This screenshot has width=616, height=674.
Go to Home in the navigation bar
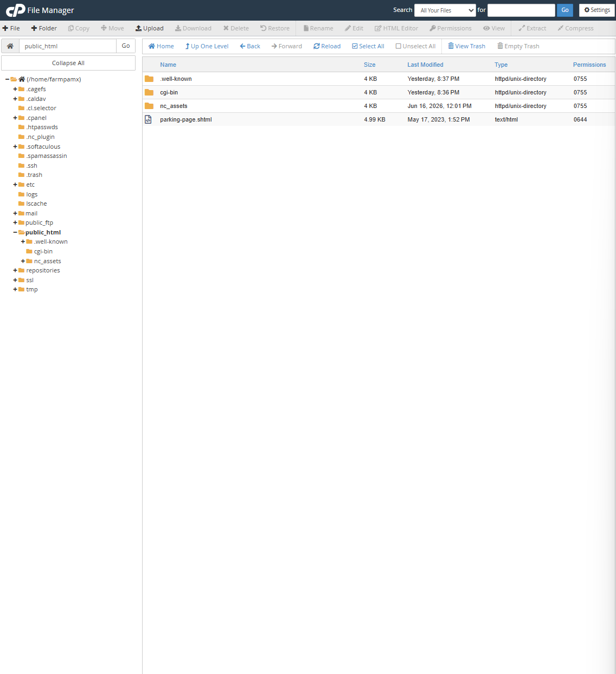click(161, 46)
